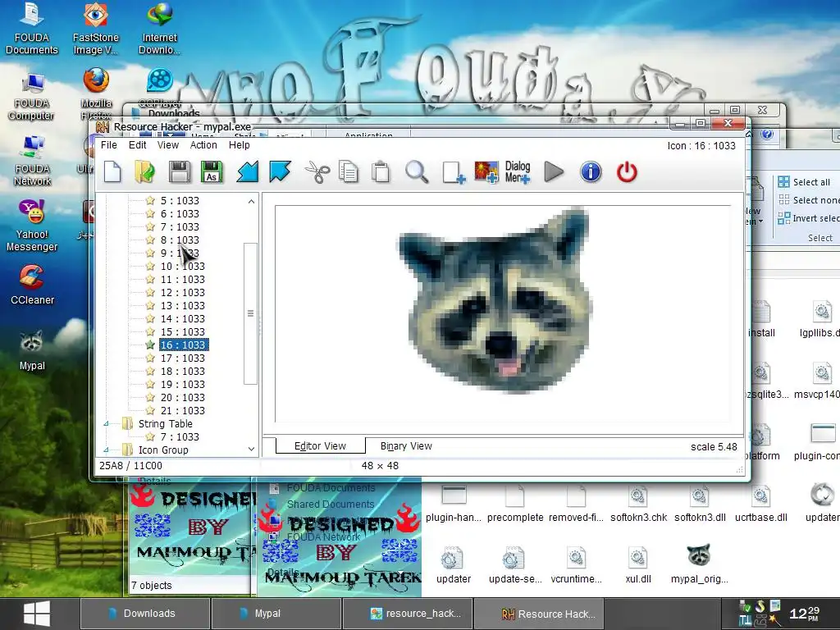Viewport: 840px width, 630px height.
Task: Select tree item 14 : 1033
Action: [x=182, y=319]
